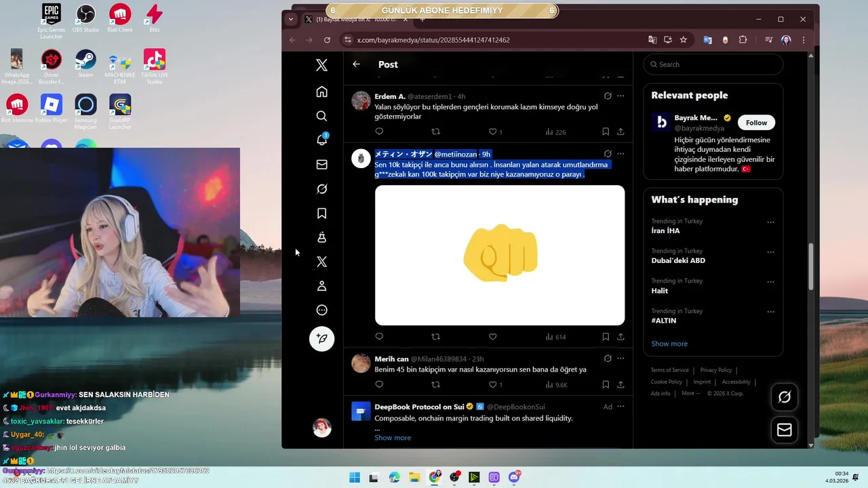The height and width of the screenshot is (488, 868).
Task: Open account avatar at sidebar bottom
Action: tap(321, 428)
